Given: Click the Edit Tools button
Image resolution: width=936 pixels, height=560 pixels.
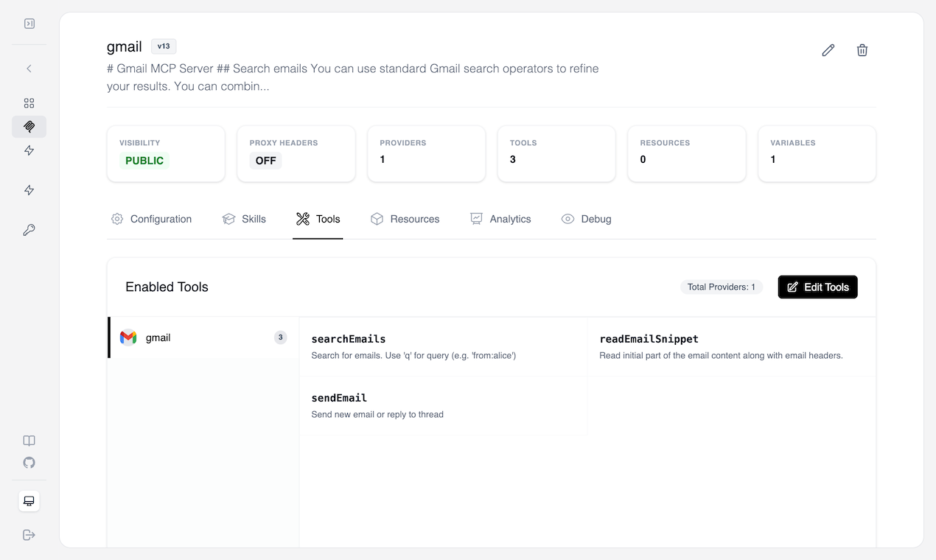Looking at the screenshot, I should [x=817, y=287].
